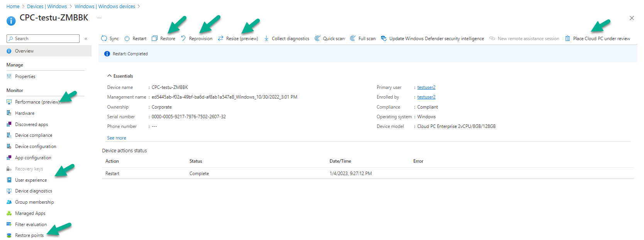This screenshot has height=240, width=644.
Task: Collapse the left navigation menu
Action: tap(86, 39)
